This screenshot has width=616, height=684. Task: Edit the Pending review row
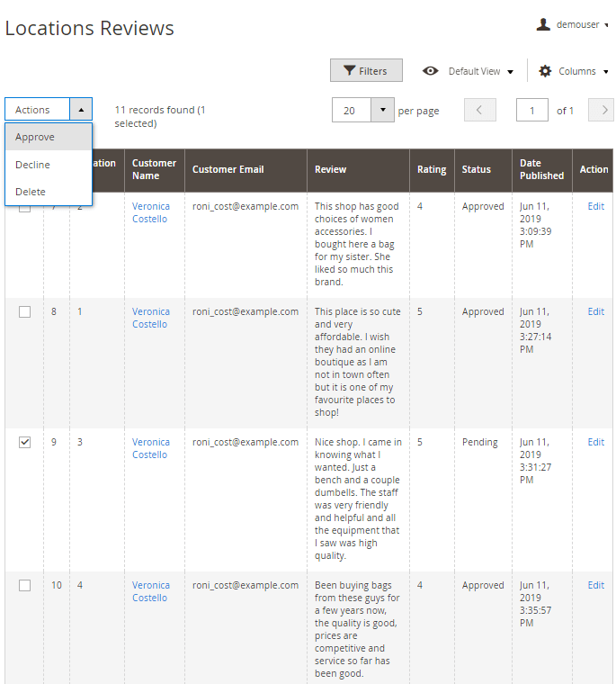595,442
